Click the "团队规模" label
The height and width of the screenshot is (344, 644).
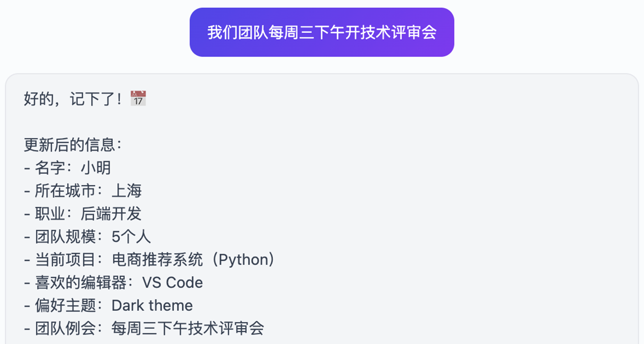click(x=65, y=236)
